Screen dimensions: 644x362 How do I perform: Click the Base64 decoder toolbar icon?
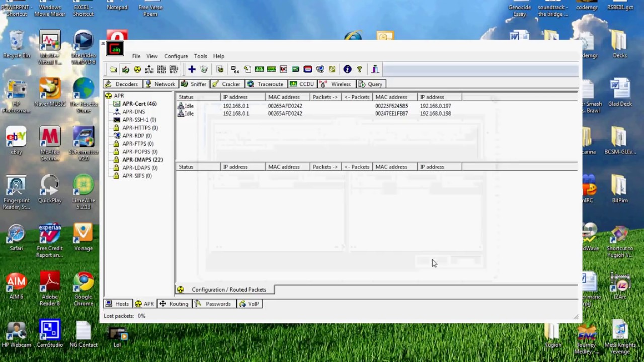[235, 69]
